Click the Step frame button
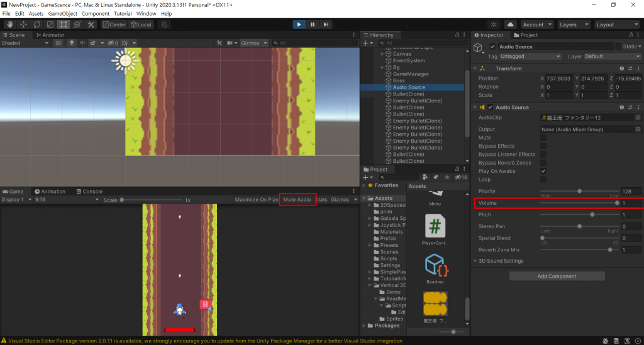This screenshot has height=345, width=644. click(x=326, y=25)
